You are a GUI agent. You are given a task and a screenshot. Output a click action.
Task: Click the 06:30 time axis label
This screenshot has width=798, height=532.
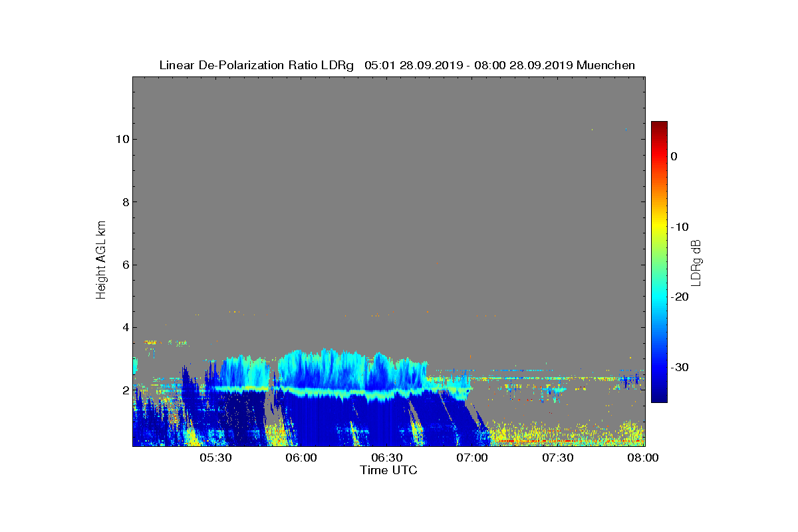tap(387, 458)
